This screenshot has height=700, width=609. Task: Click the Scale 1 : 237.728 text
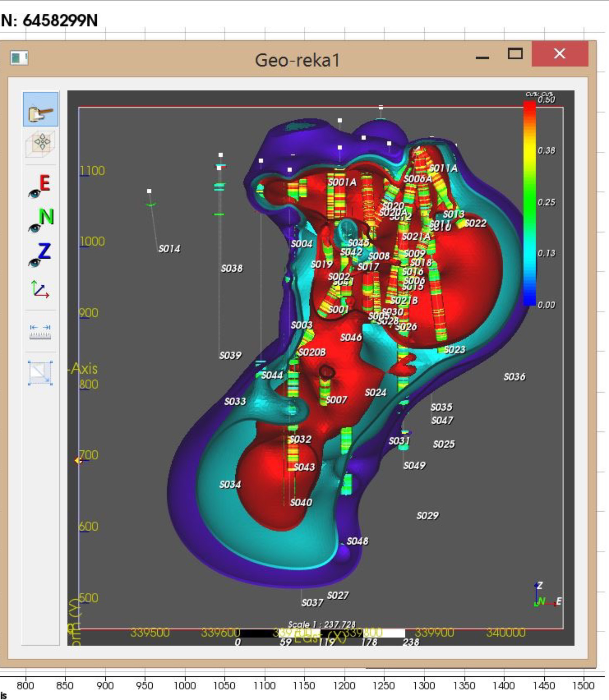click(322, 624)
